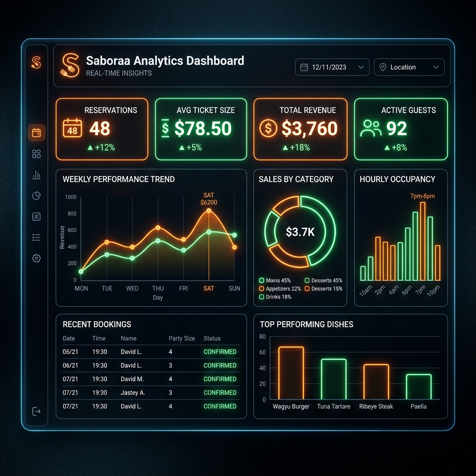
Task: Open the Total Revenue $3,760 card
Action: pyautogui.click(x=300, y=129)
